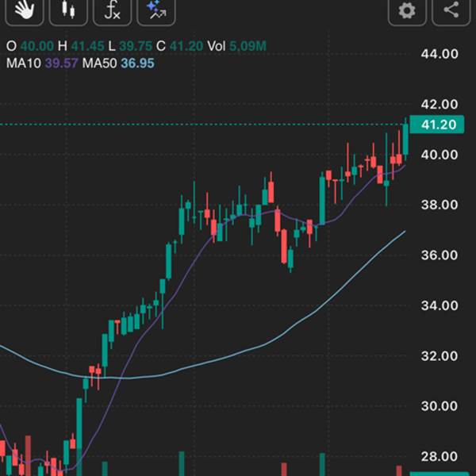This screenshot has width=476, height=476.
Task: Tap the low price L 39.75
Action: (x=130, y=46)
